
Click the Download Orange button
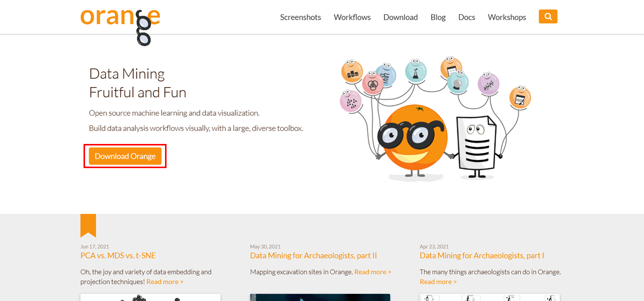coord(125,156)
